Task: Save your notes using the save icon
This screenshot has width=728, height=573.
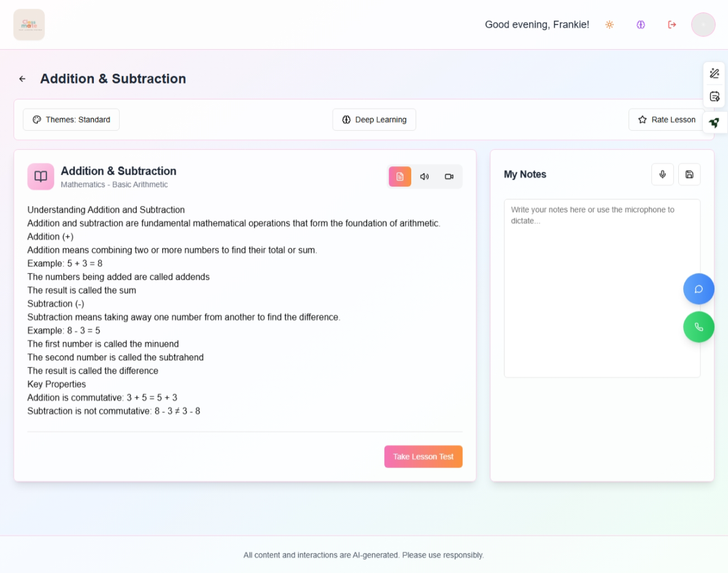Action: [x=689, y=174]
